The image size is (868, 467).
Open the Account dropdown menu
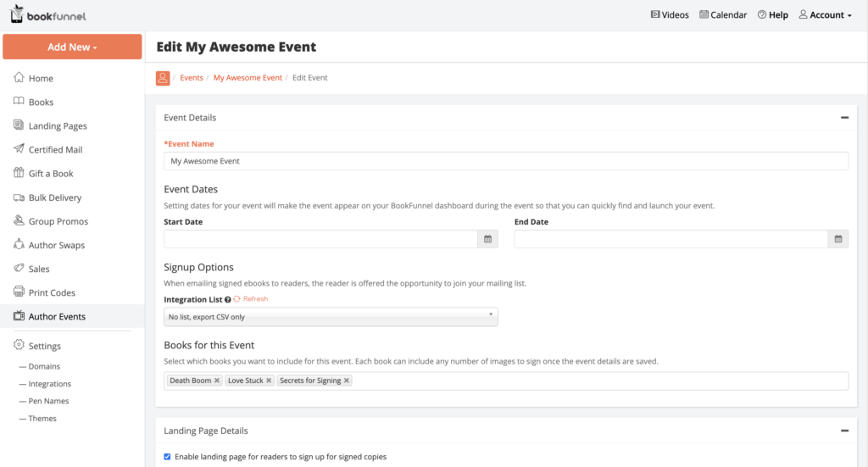click(825, 15)
